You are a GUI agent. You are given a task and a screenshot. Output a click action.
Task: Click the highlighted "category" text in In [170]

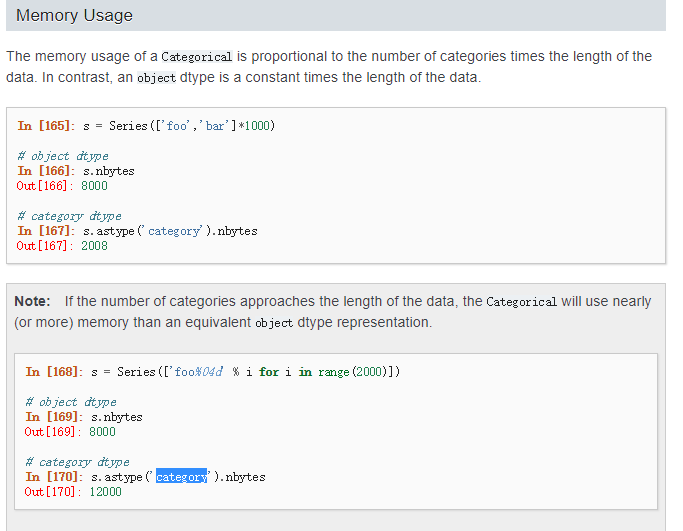coord(181,477)
